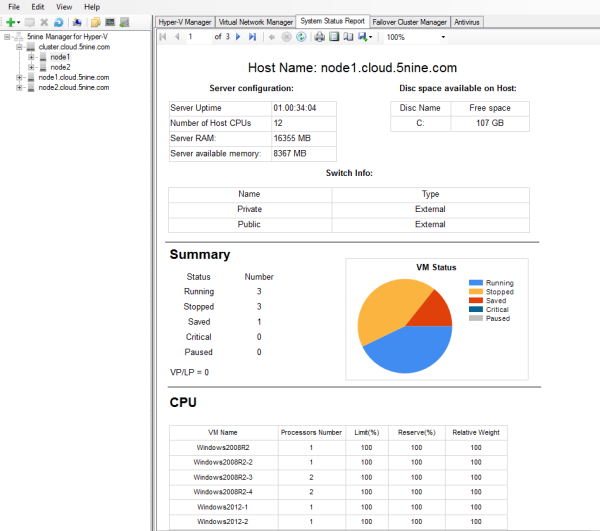Switch to Antivirus tab
600x531 pixels.
[x=467, y=22]
